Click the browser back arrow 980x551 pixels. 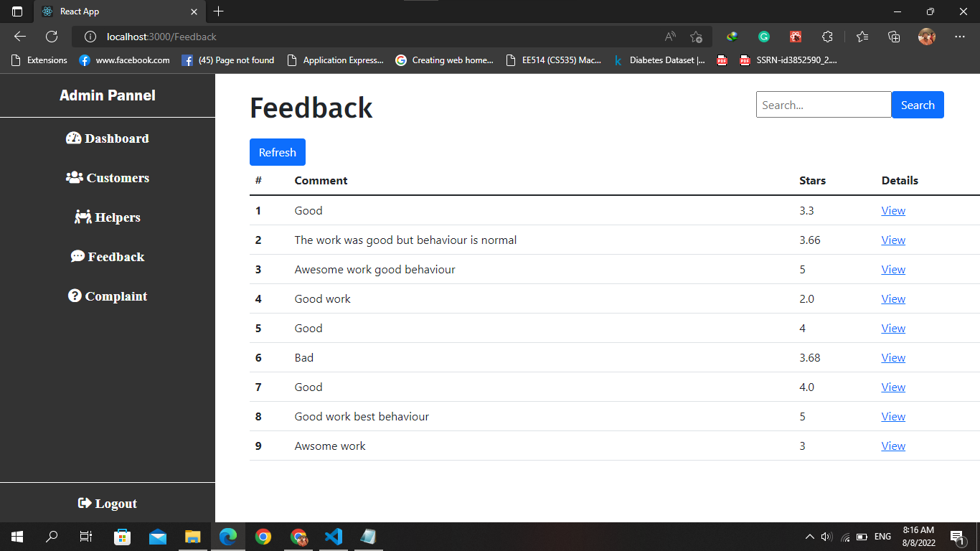[x=20, y=37]
